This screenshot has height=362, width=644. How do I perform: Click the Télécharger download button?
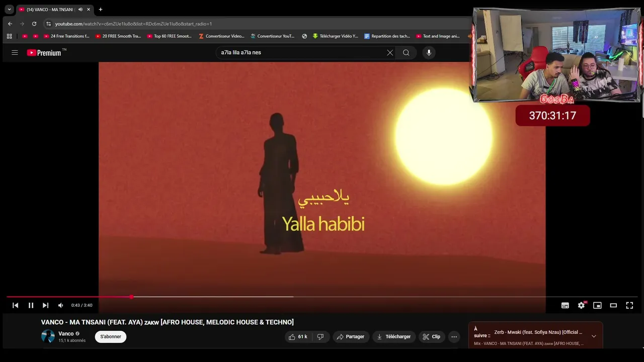click(394, 337)
